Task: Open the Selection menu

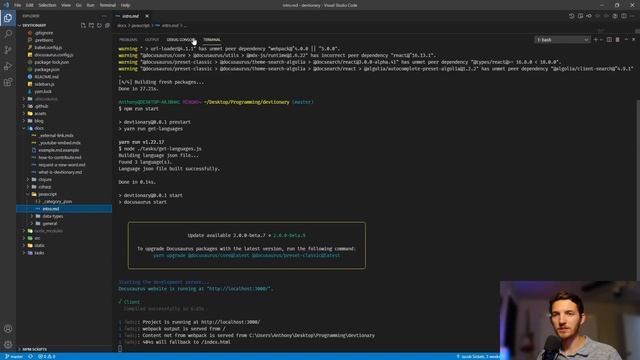Action: click(47, 5)
